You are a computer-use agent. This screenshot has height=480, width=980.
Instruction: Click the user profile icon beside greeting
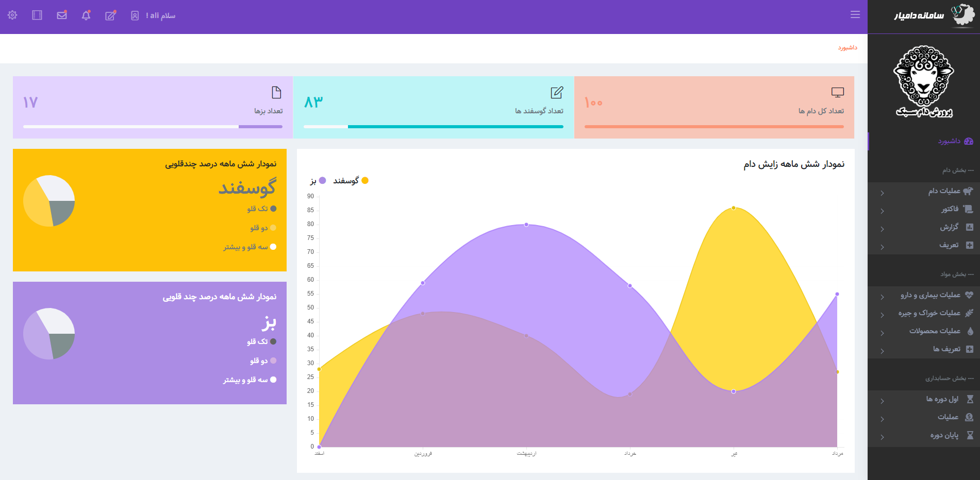pos(135,15)
